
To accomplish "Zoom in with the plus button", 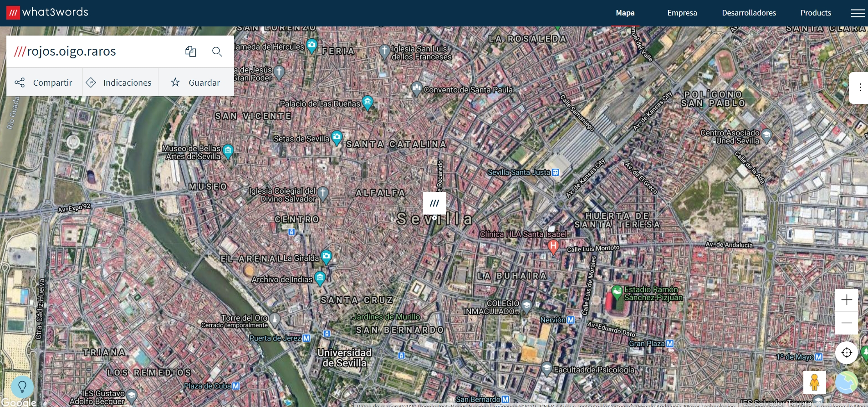I will tap(847, 300).
